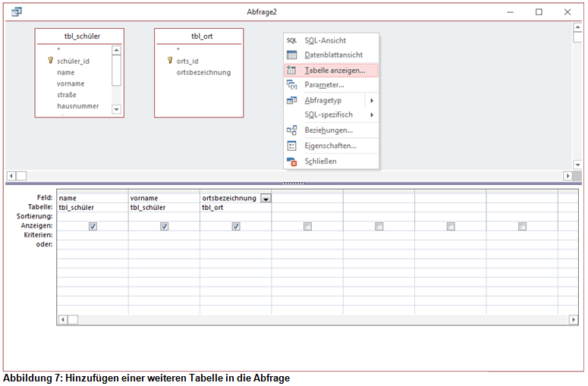Toggle Anzeigen checkbox for ortsbezeichnung column
588x386 pixels.
pos(236,226)
